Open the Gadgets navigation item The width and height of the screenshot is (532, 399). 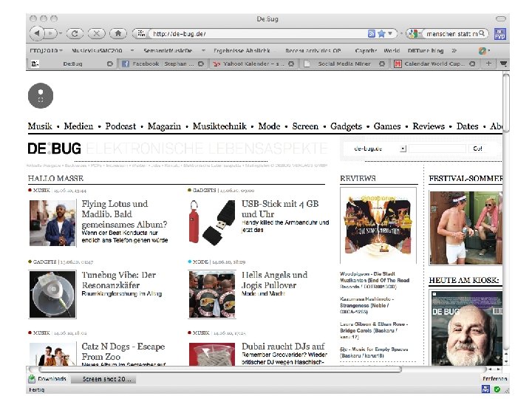click(x=346, y=126)
